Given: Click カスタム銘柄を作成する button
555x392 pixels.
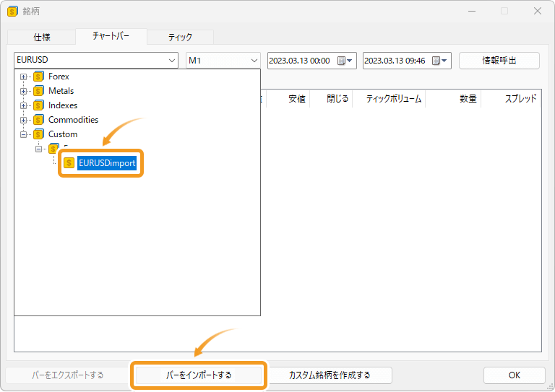Looking at the screenshot, I should coord(330,375).
